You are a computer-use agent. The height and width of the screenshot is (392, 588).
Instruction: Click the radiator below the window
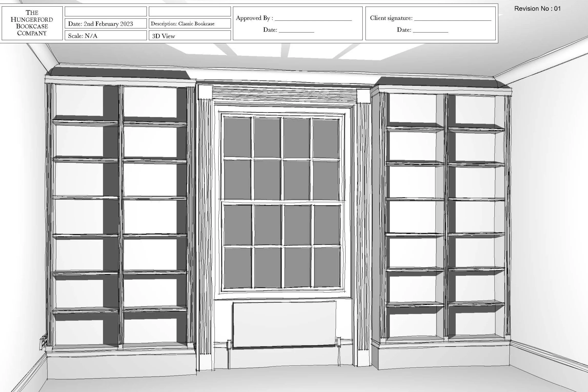(284, 324)
